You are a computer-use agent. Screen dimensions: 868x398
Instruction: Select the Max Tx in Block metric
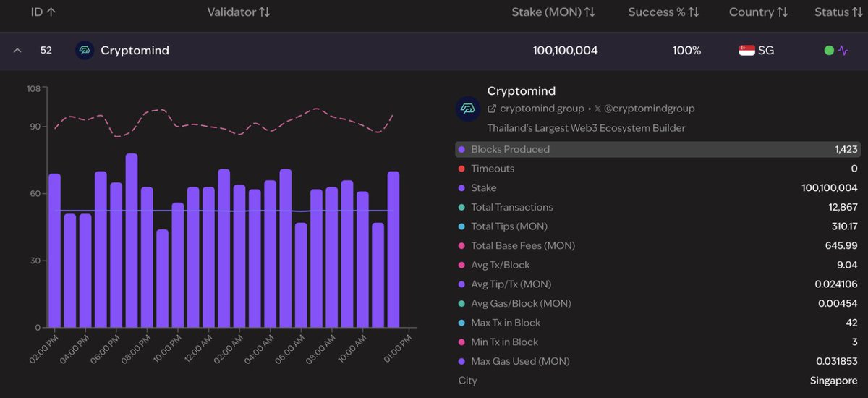pos(658,323)
